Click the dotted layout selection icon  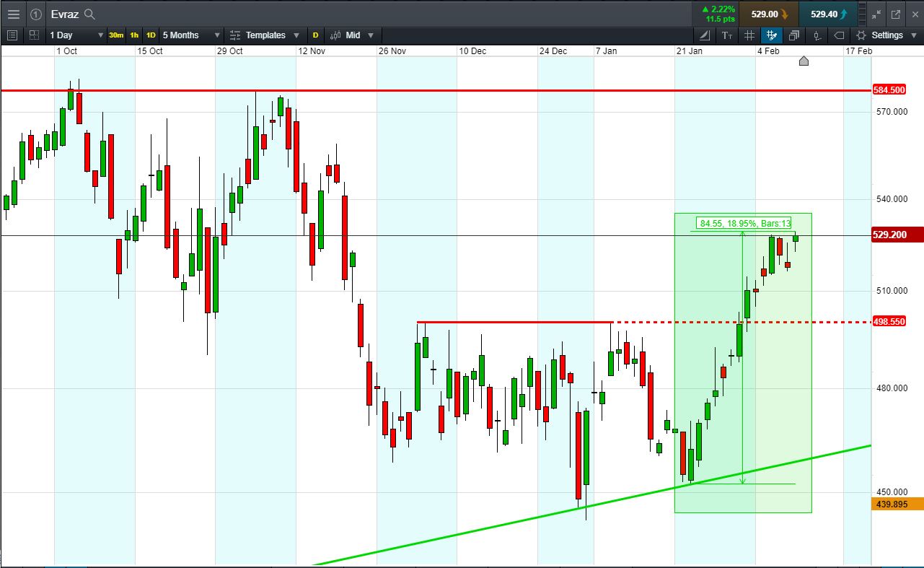(34, 35)
